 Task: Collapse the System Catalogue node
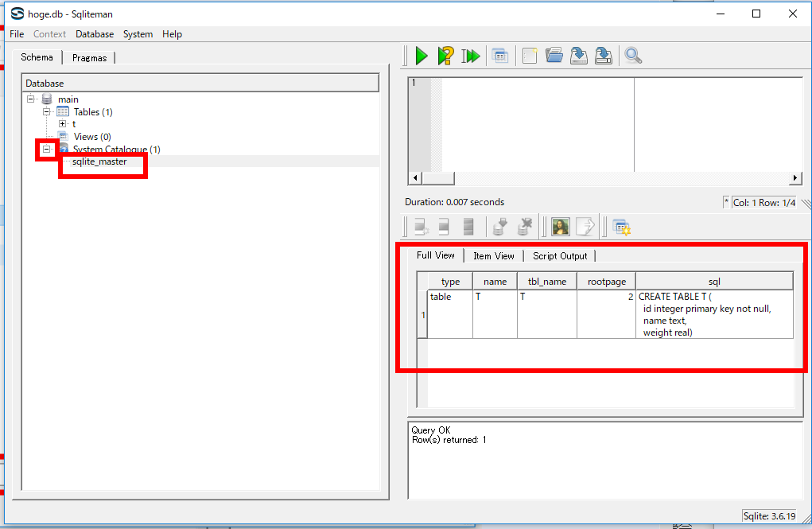pyautogui.click(x=47, y=149)
